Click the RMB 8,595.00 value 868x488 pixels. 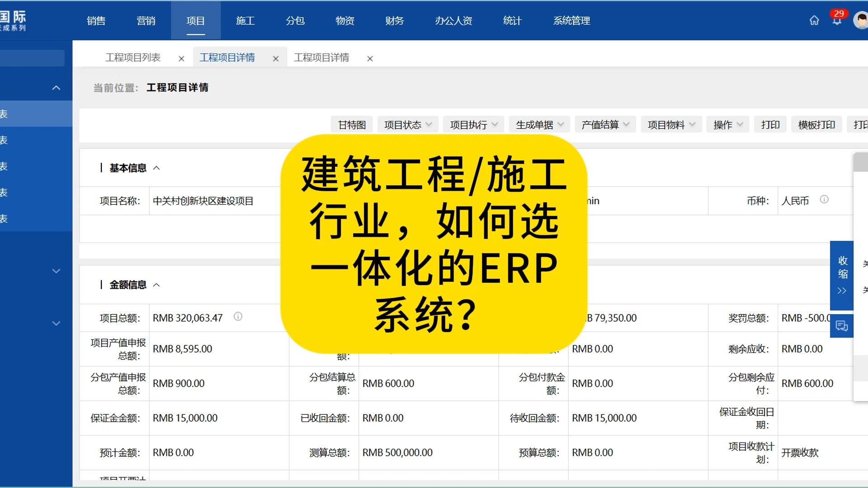(182, 349)
